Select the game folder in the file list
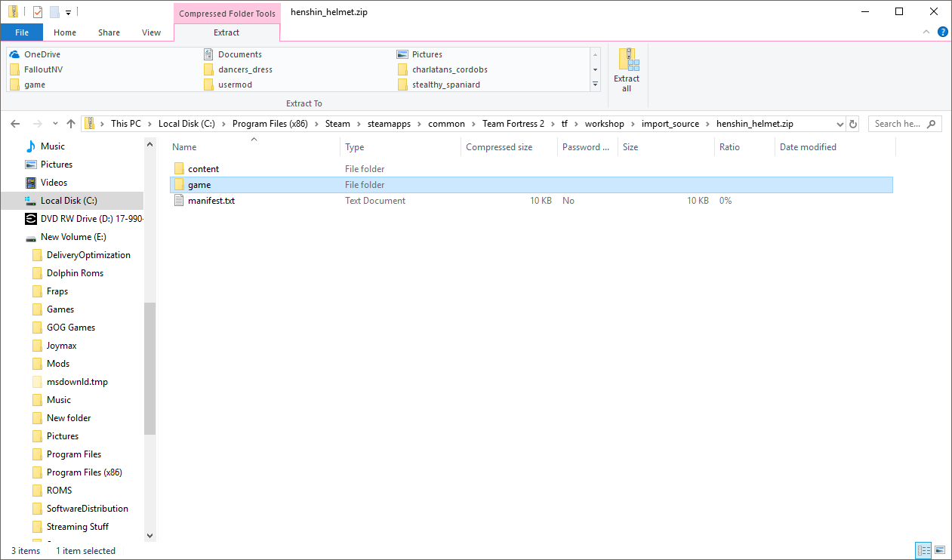Viewport: 952px width, 560px height. (x=531, y=185)
